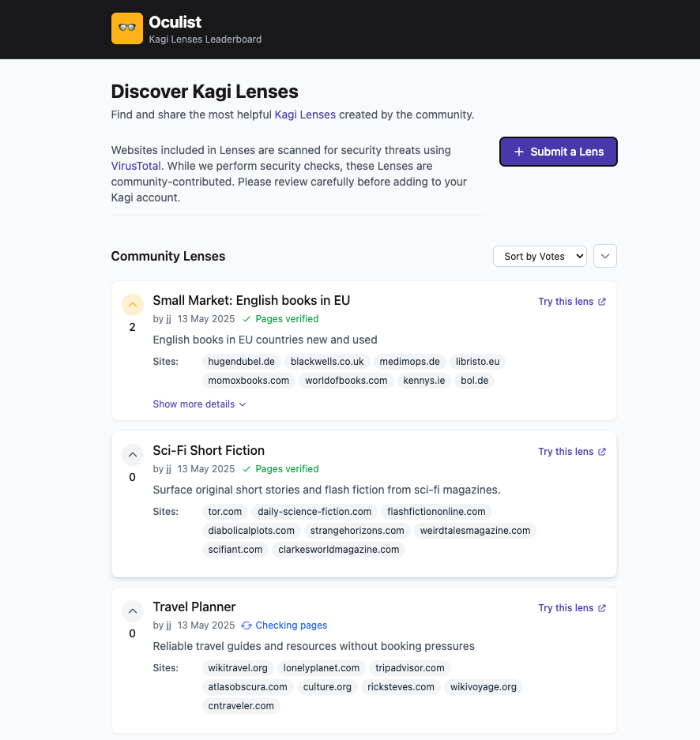Try the Sci-Fi Short Fiction lens
The height and width of the screenshot is (740, 700).
[x=566, y=452]
